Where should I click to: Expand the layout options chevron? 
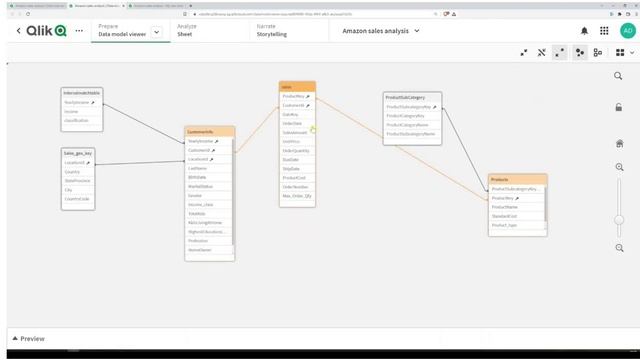[x=632, y=53]
